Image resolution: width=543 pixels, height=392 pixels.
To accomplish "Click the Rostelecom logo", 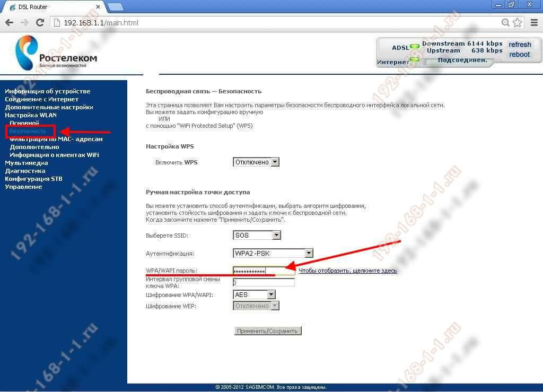I will tap(56, 53).
